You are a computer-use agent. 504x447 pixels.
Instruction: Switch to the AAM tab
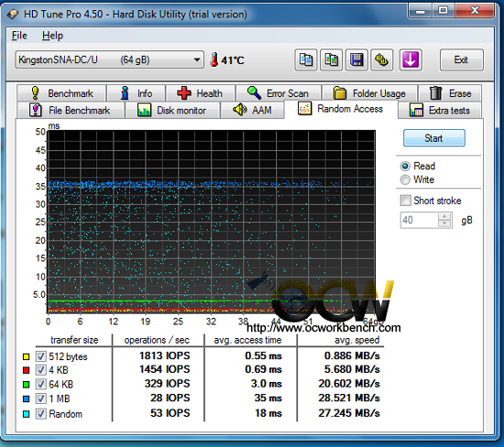tap(252, 110)
